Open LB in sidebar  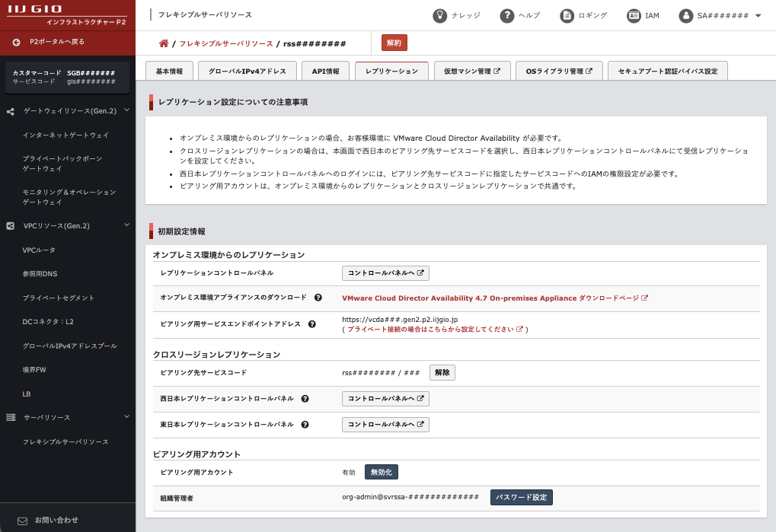pyautogui.click(x=26, y=394)
